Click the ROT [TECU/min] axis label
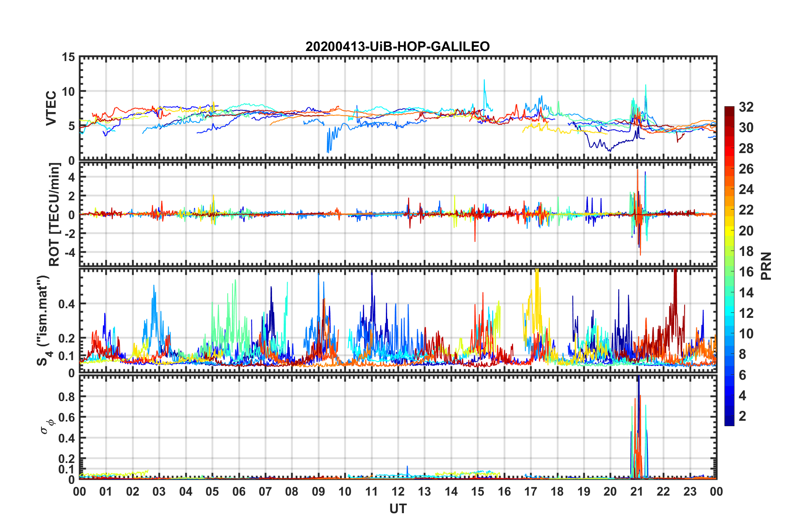 tap(54, 215)
